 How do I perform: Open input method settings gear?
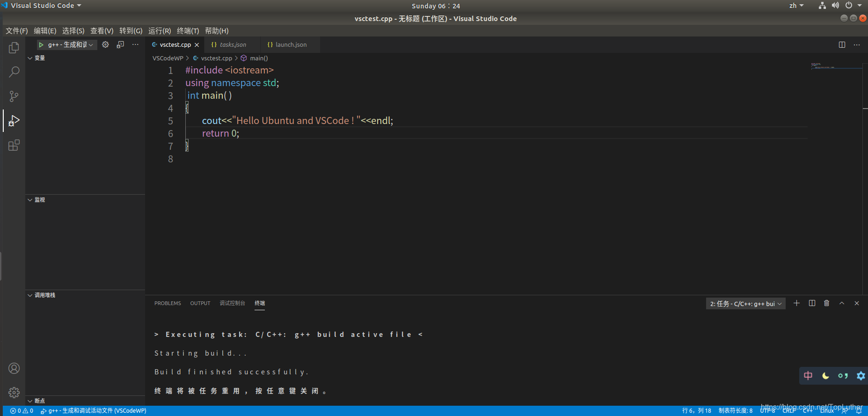(861, 376)
